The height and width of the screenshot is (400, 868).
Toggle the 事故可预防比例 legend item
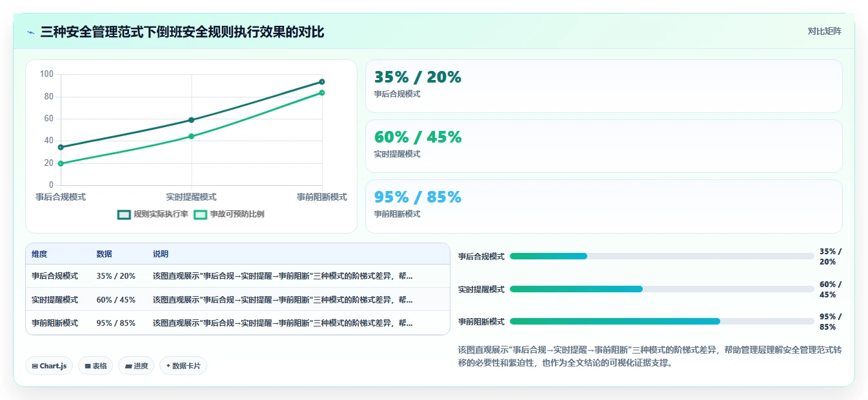[229, 214]
